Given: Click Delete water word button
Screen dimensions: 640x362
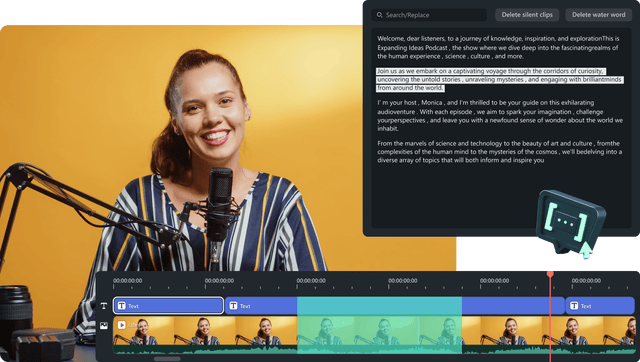Looking at the screenshot, I should tap(598, 15).
